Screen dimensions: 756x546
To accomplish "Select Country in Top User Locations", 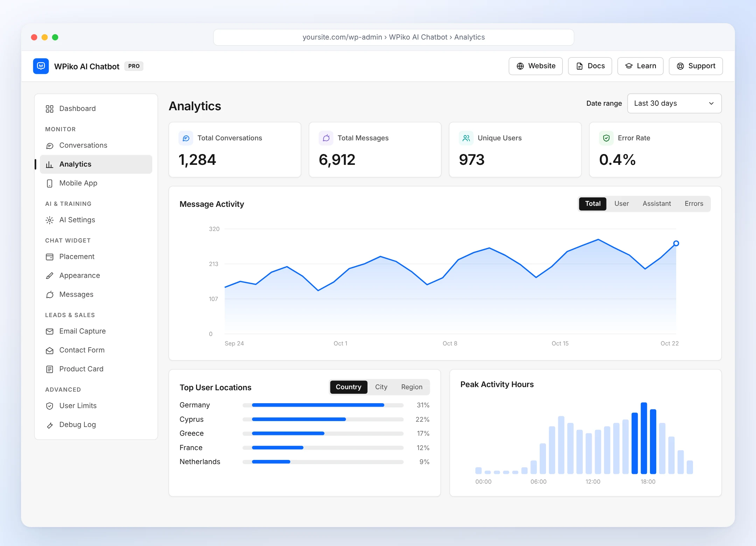I will click(349, 387).
